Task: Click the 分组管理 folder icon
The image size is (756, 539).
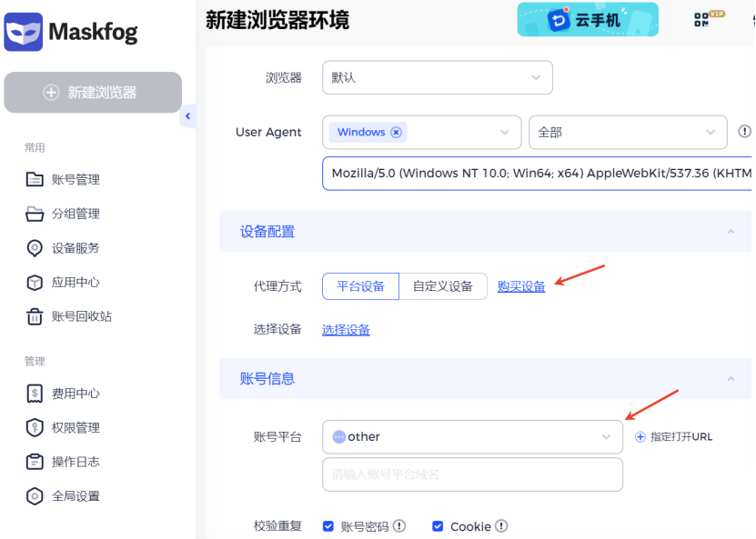Action: tap(35, 214)
